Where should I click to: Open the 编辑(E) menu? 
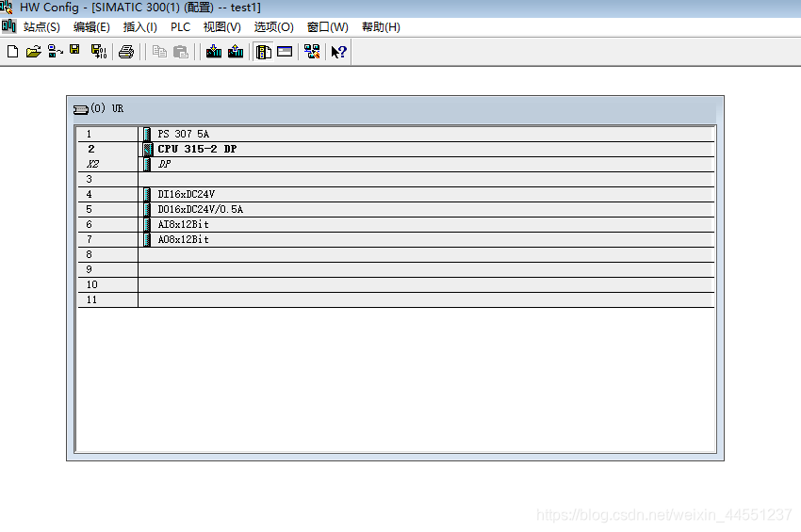point(91,27)
